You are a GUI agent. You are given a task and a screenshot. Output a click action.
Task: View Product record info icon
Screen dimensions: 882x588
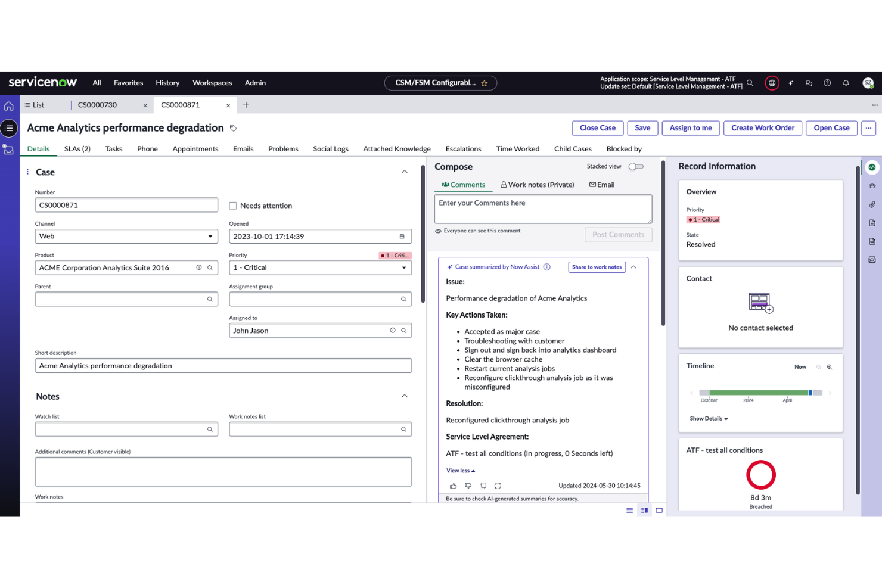pos(199,267)
